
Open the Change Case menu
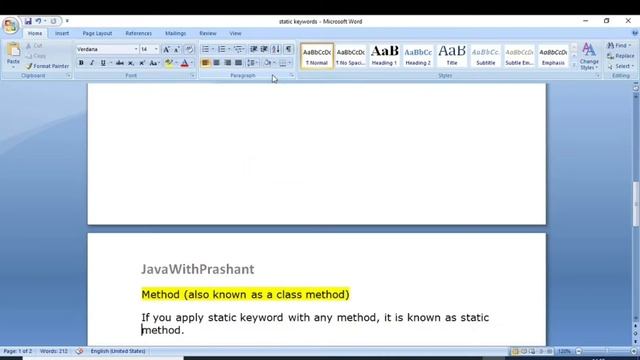(154, 63)
